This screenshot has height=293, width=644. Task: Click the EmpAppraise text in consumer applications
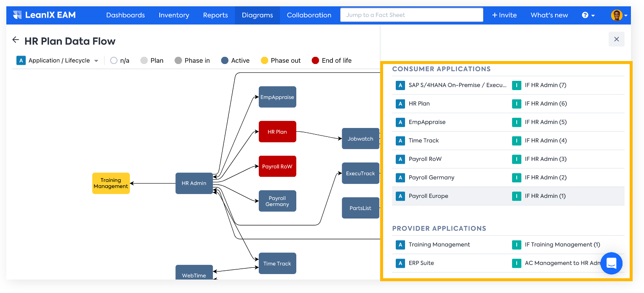(427, 122)
